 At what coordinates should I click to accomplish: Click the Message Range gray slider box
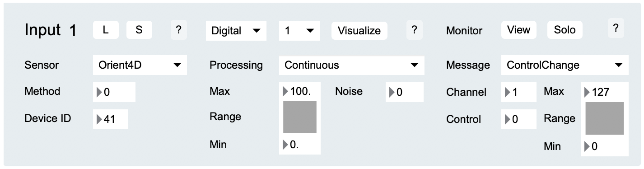[x=605, y=118]
